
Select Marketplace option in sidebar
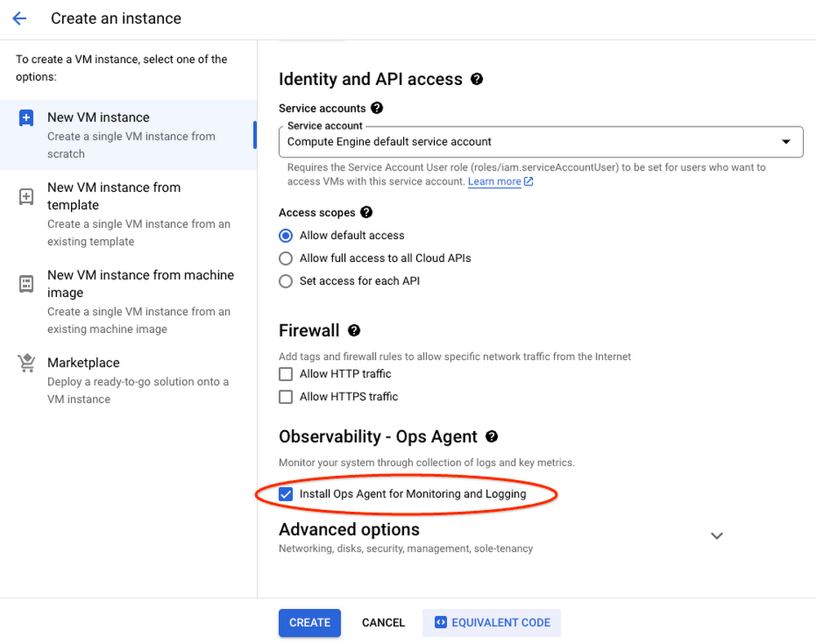point(83,363)
